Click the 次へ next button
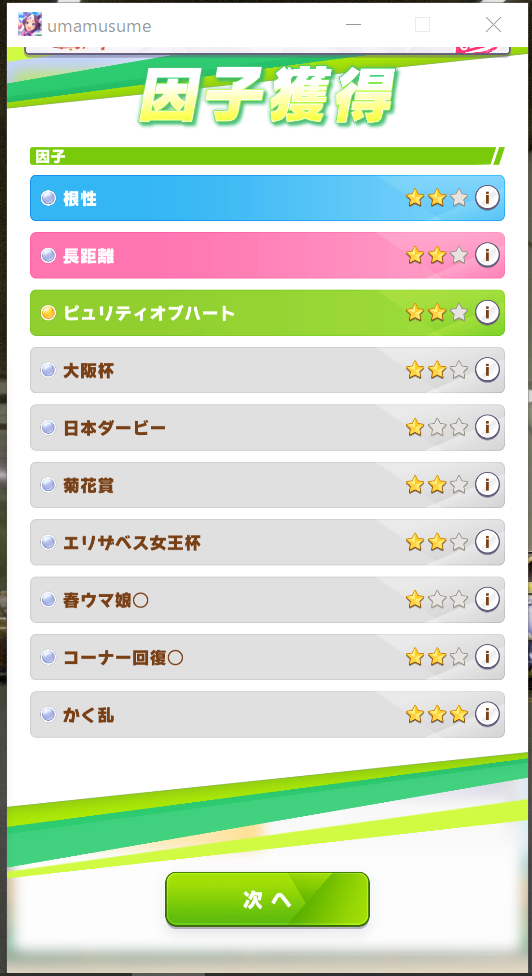 point(268,899)
